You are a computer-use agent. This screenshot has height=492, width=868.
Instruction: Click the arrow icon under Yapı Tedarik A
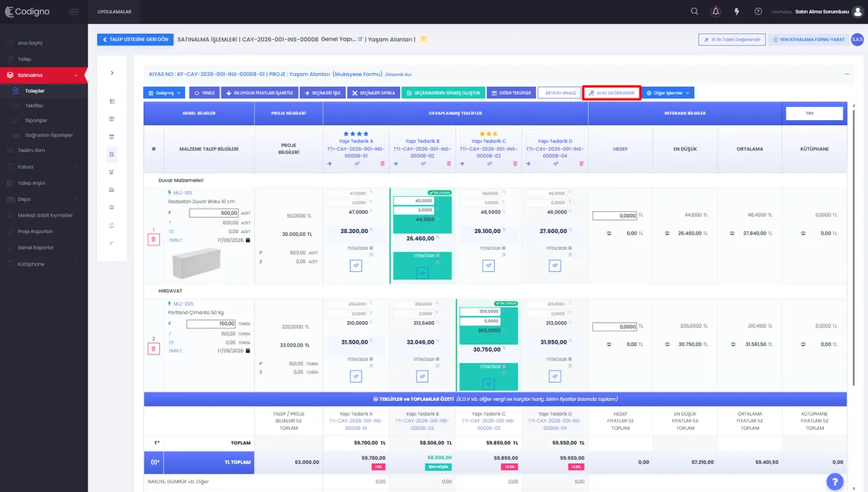[330, 164]
